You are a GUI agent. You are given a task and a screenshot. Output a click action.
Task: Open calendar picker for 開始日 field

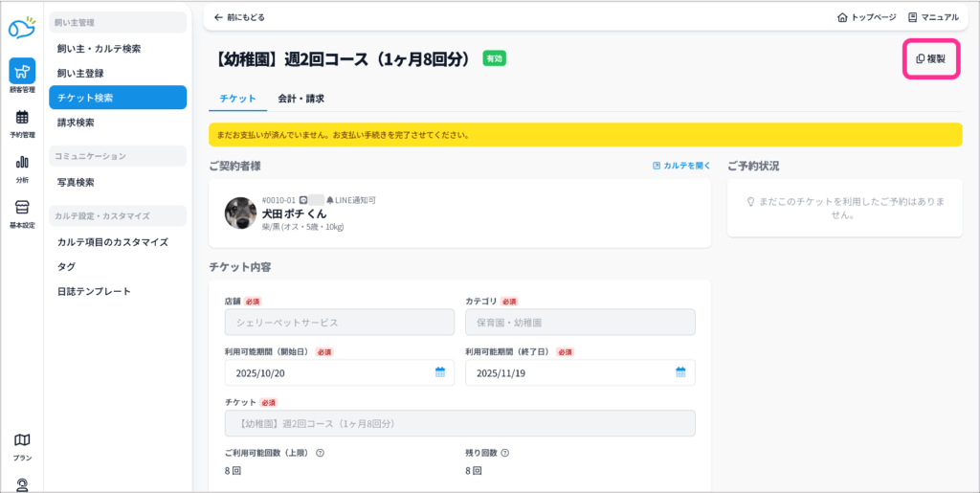(440, 372)
